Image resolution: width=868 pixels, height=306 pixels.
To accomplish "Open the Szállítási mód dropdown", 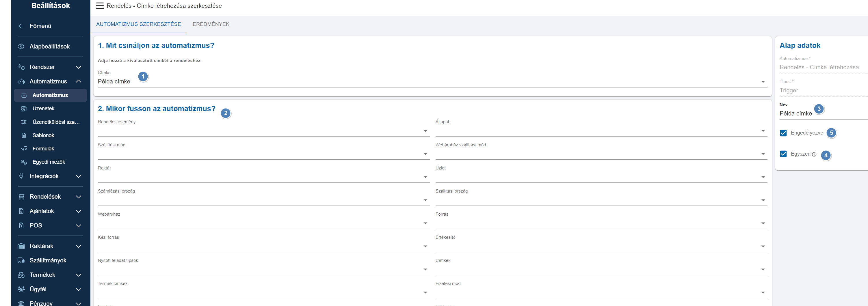I will [x=263, y=154].
